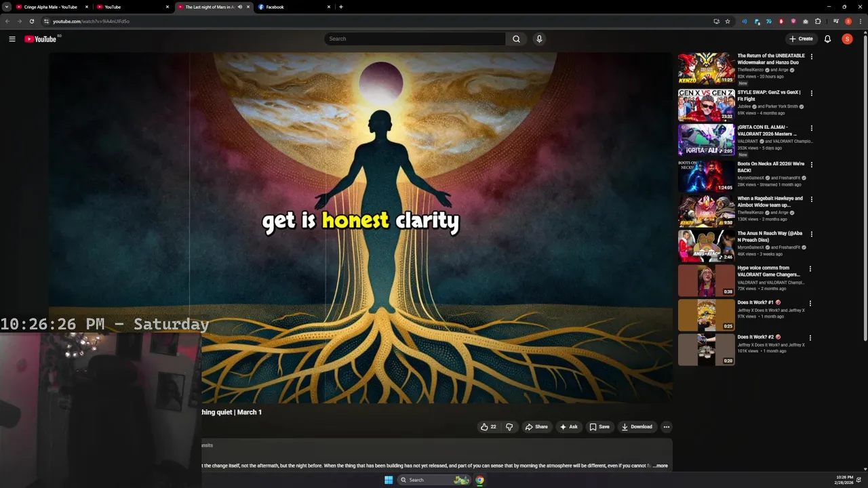Open a new browser tab

click(x=340, y=7)
